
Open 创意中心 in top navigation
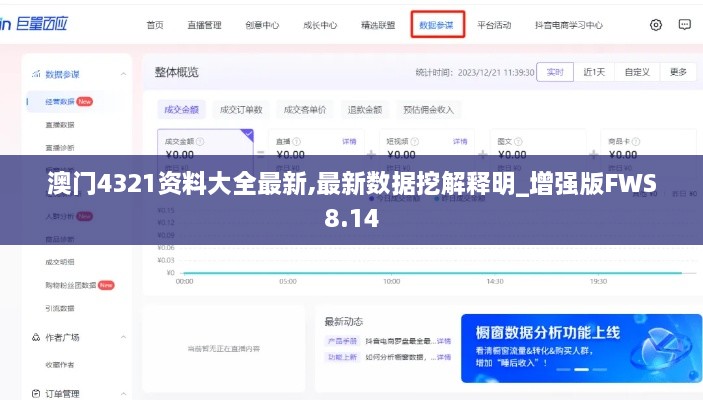[x=262, y=25]
